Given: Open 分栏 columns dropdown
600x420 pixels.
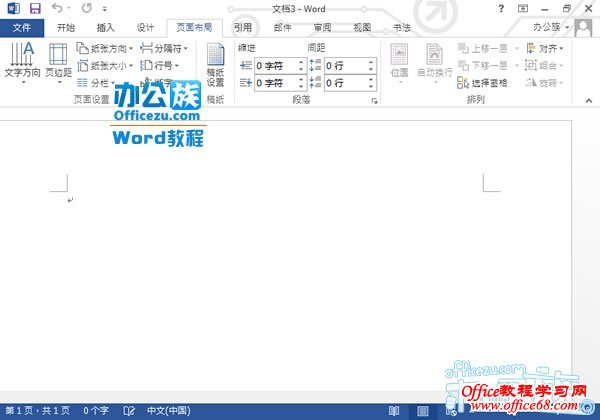Looking at the screenshot, I should click(96, 83).
